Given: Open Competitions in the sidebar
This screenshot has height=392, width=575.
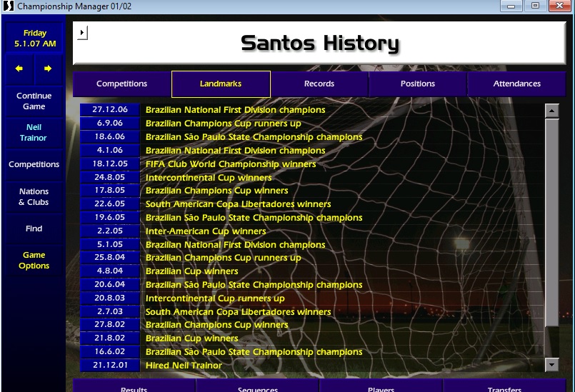Looking at the screenshot, I should [34, 164].
